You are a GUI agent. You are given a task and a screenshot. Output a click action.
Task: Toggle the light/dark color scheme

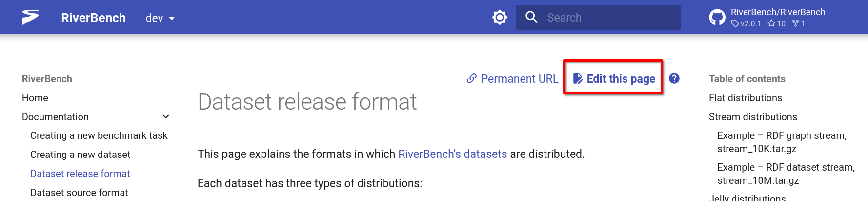pos(500,18)
